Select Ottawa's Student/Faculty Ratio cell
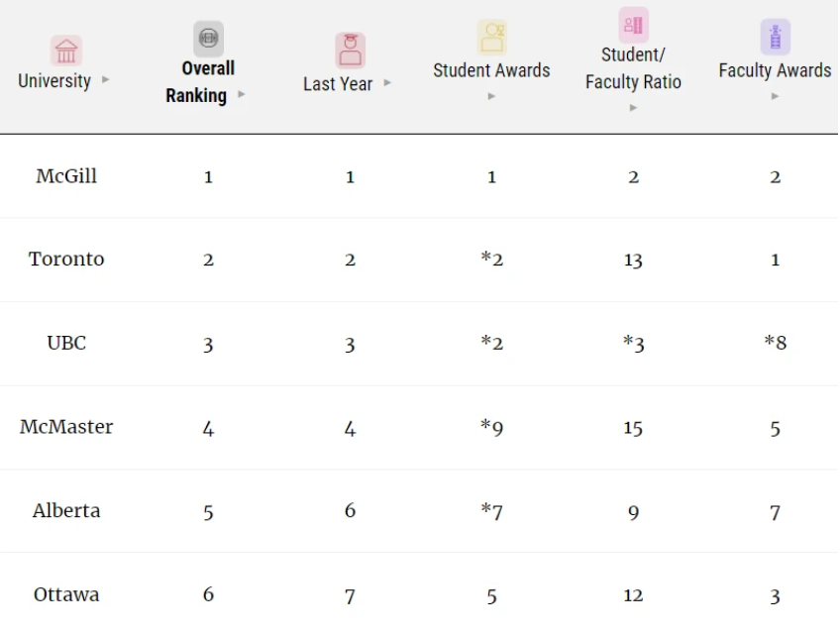Image resolution: width=840 pixels, height=632 pixels. [x=633, y=595]
